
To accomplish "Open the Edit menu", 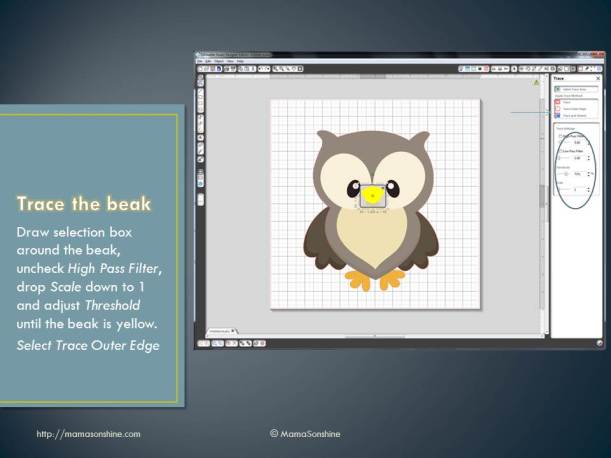I will 209,60.
